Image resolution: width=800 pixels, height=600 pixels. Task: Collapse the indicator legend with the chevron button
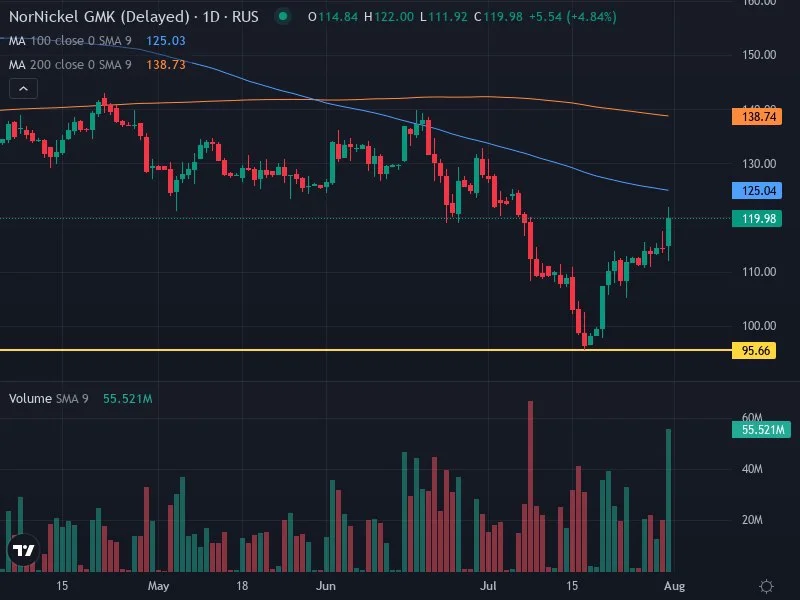click(23, 89)
